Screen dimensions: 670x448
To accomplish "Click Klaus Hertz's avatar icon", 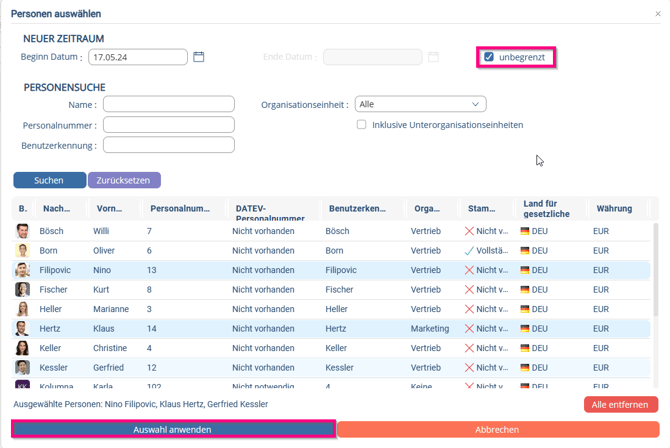I will tap(22, 329).
